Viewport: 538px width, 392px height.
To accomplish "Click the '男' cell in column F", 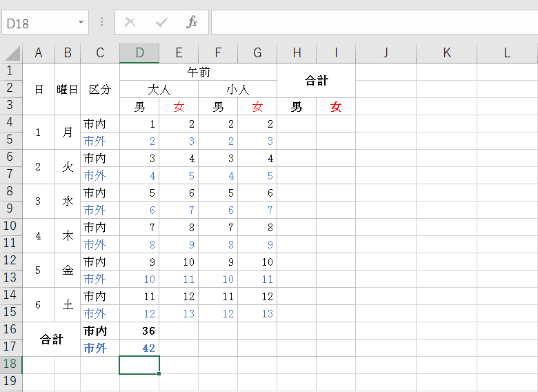I will [x=218, y=106].
